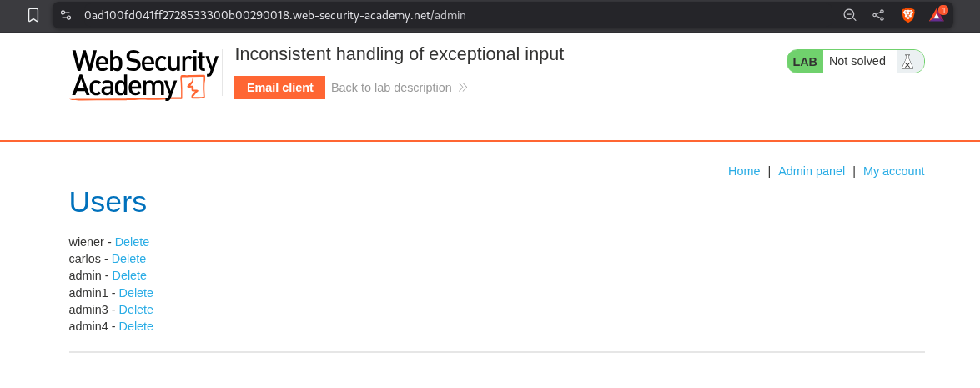
Task: Click the bookmark icon in the browser bar
Action: (33, 15)
